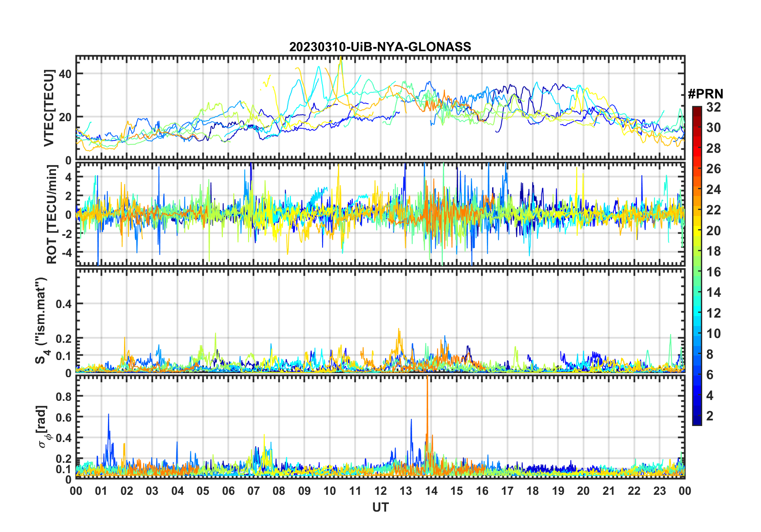The height and width of the screenshot is (532, 761).
Task: Click x-axis hour label 03
Action: click(152, 490)
